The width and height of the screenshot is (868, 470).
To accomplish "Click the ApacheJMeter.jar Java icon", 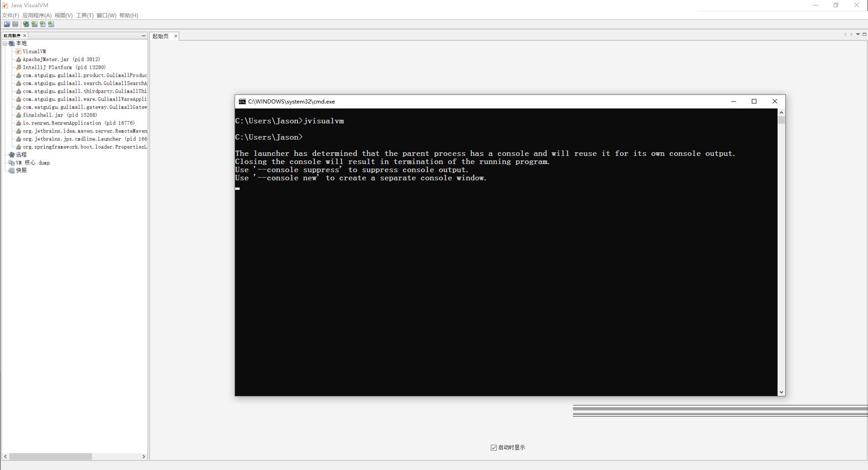I will [x=19, y=60].
